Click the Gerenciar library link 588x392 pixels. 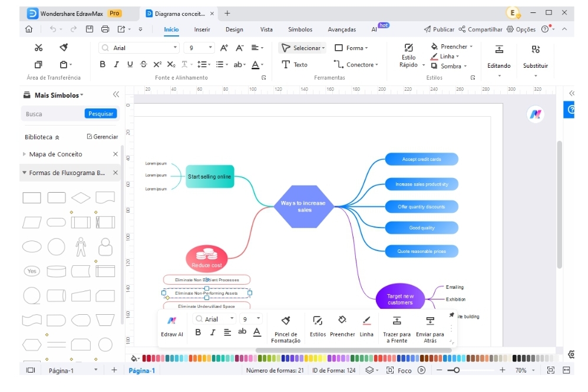[102, 137]
